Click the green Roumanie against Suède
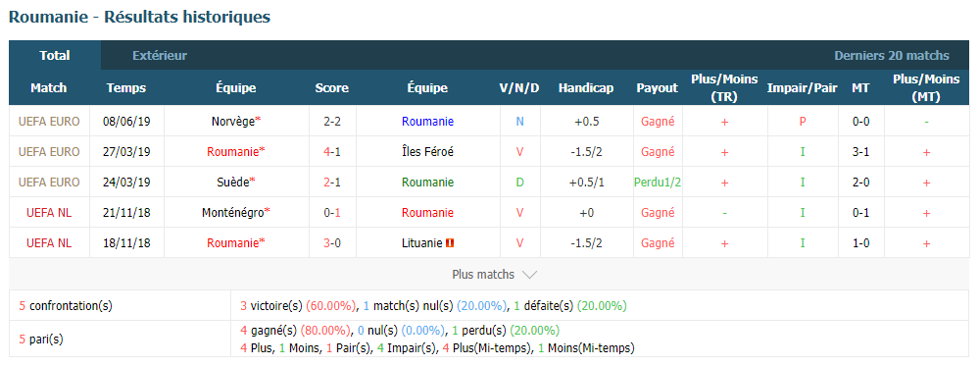The height and width of the screenshot is (366, 980). tap(427, 183)
